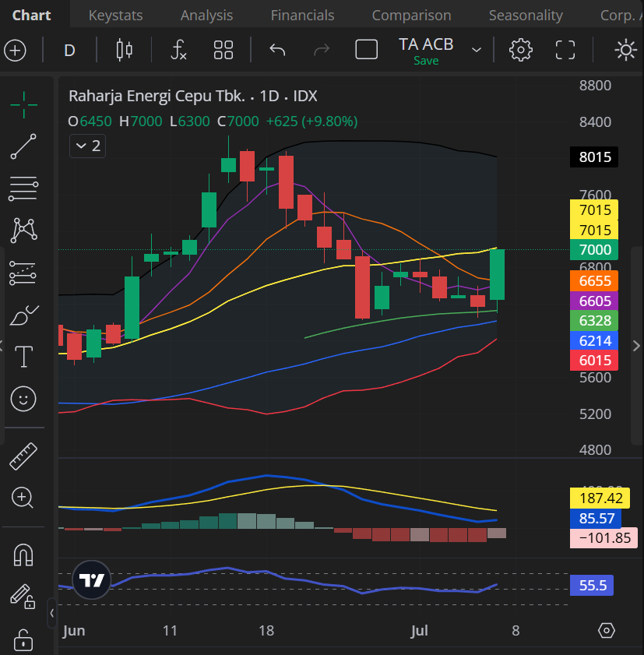Screen dimensions: 644x655
Task: Switch to the Keystats tab
Action: 116,16
